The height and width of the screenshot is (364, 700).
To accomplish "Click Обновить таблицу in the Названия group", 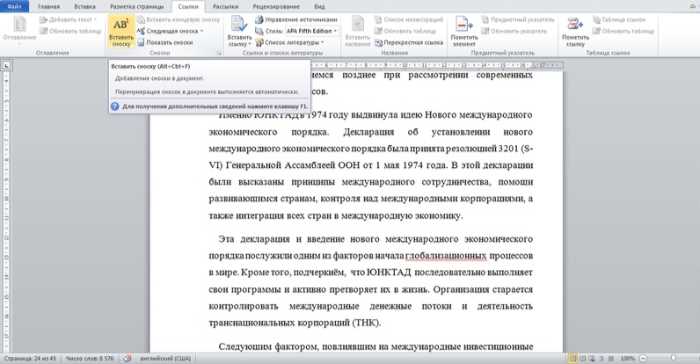I will 405,31.
